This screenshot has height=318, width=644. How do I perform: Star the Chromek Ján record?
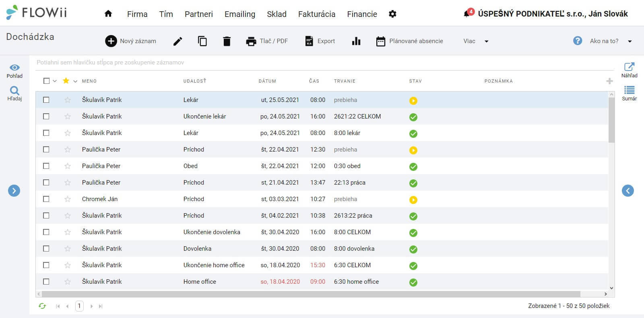click(68, 199)
